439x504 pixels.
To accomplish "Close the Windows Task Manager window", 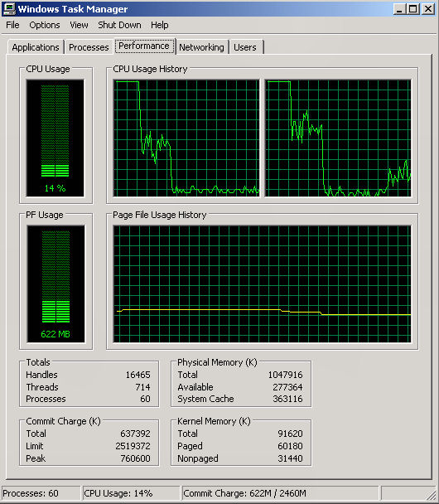I will (428, 8).
